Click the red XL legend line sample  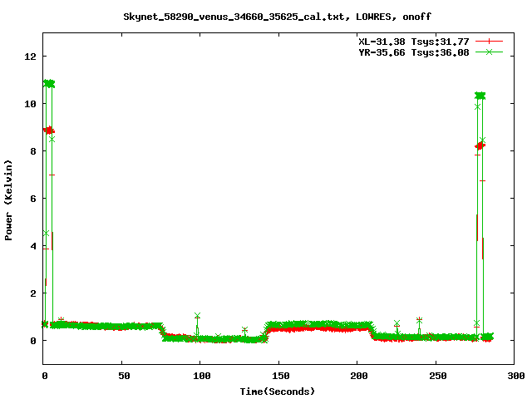[489, 42]
